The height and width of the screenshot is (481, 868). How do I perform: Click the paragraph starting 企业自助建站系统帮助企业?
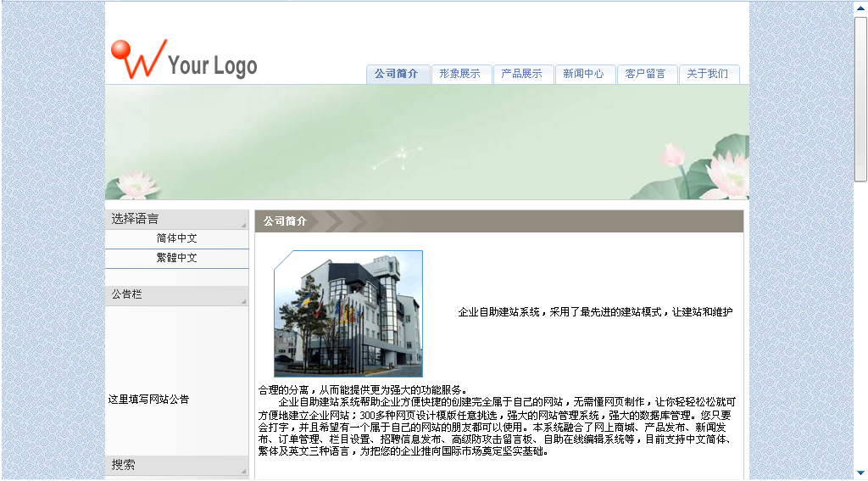[497, 427]
